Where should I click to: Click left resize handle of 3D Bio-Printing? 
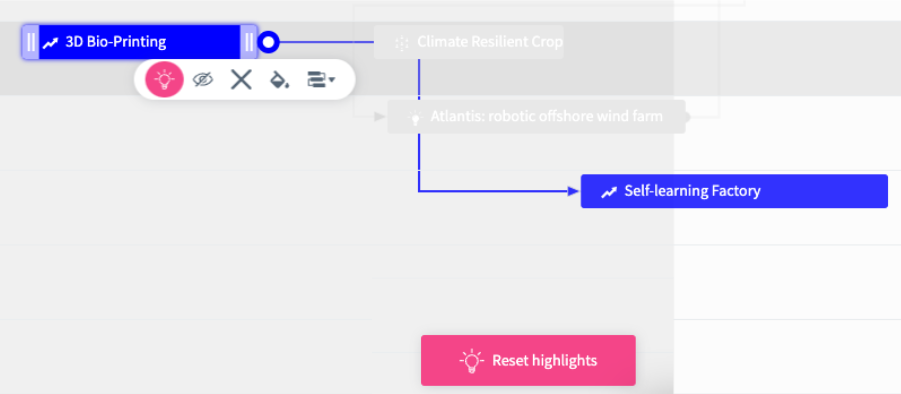pyautogui.click(x=31, y=42)
